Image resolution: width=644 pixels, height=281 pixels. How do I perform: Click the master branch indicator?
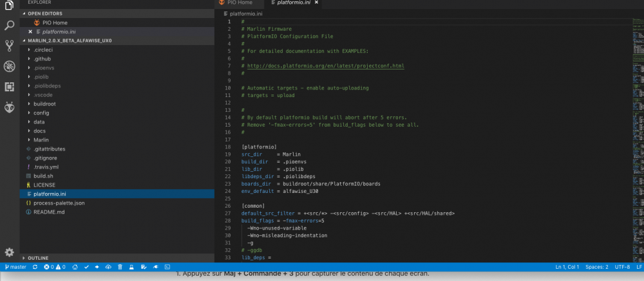pos(17,267)
